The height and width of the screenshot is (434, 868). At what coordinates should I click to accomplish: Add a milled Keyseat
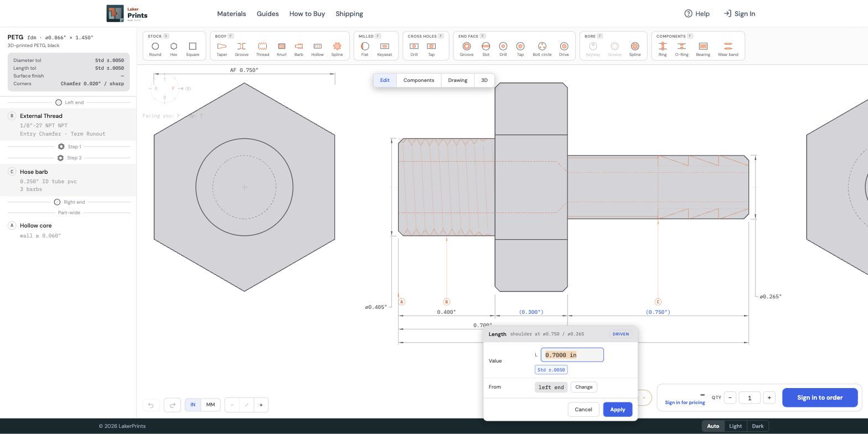click(384, 49)
